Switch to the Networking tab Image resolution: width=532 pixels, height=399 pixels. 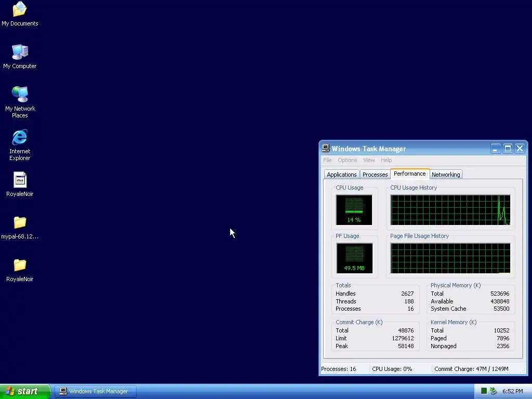coord(446,175)
